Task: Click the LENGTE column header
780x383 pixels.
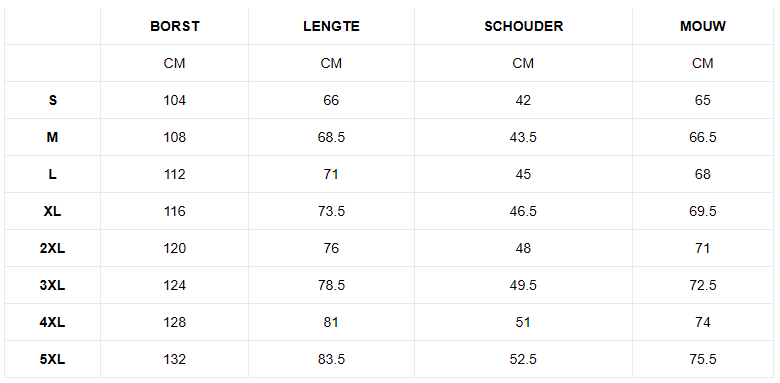Action: click(x=331, y=26)
